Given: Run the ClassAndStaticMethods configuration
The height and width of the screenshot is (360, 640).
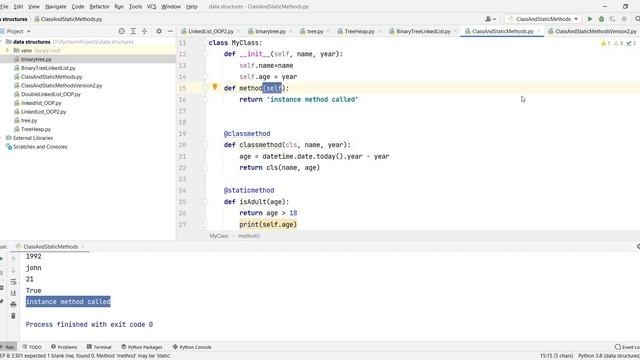Looking at the screenshot, I should 590,19.
